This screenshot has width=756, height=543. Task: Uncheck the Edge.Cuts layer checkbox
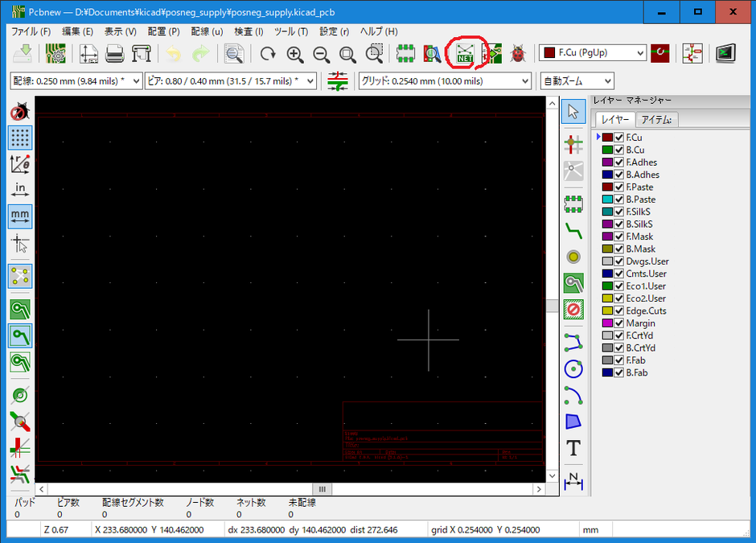pos(619,311)
